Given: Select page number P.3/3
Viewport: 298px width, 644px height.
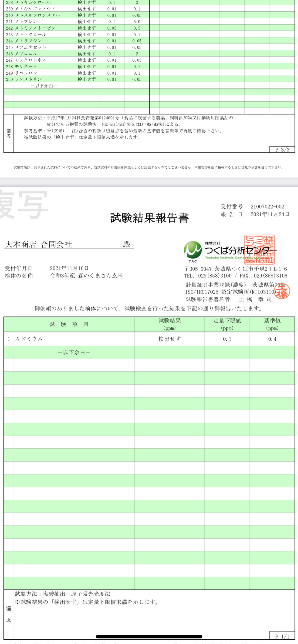Looking at the screenshot, I should 282,150.
